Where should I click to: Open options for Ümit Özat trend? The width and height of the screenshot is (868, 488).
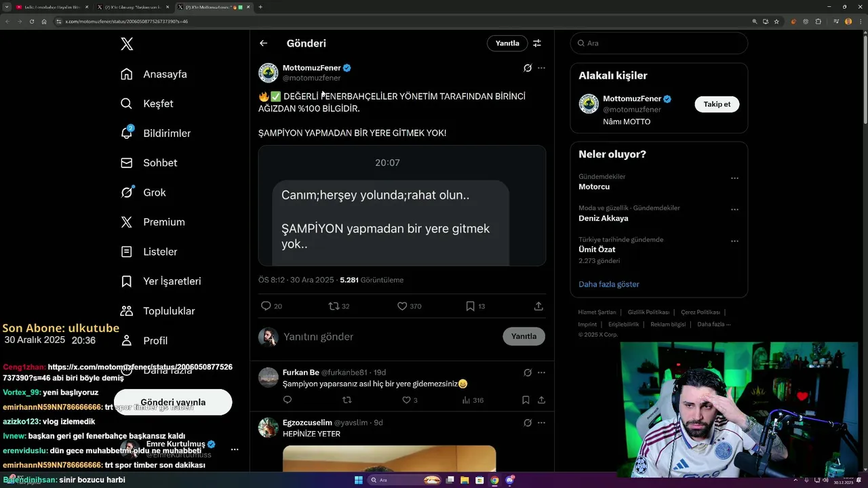point(734,241)
